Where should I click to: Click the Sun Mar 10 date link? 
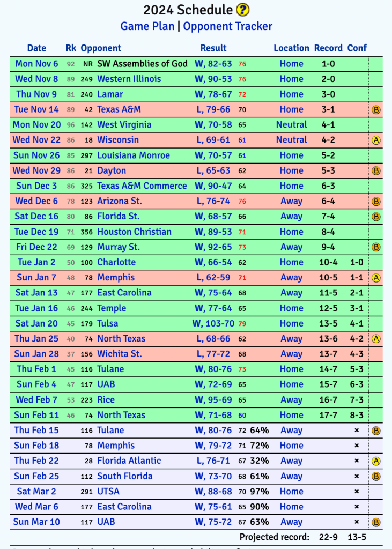point(36,522)
